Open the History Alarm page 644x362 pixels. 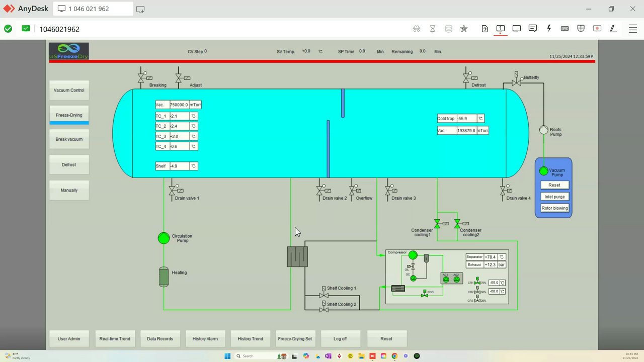coord(205,339)
